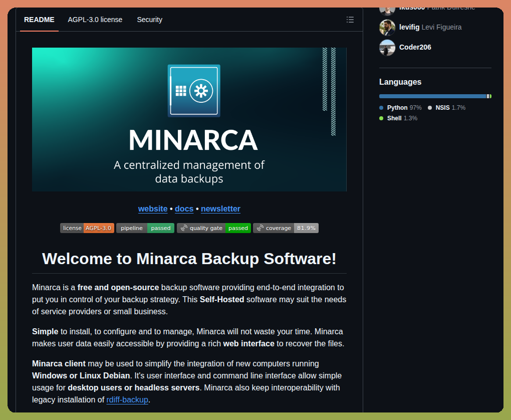This screenshot has height=420, width=511.
Task: Click the SonarQube icon on coverage badge
Action: (260, 228)
